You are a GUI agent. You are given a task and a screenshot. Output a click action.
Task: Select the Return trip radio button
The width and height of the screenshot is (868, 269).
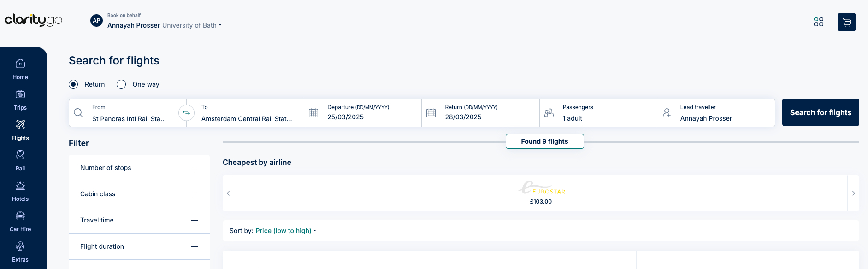coord(73,84)
